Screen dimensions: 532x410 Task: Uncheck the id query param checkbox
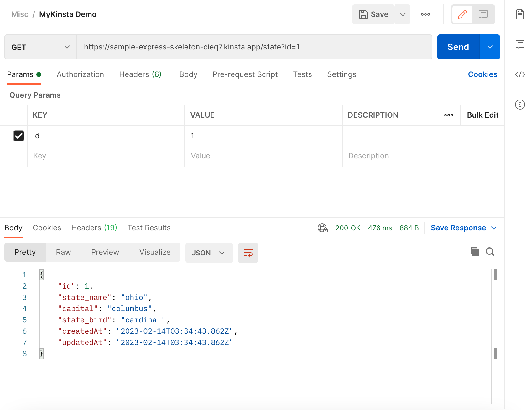point(19,136)
